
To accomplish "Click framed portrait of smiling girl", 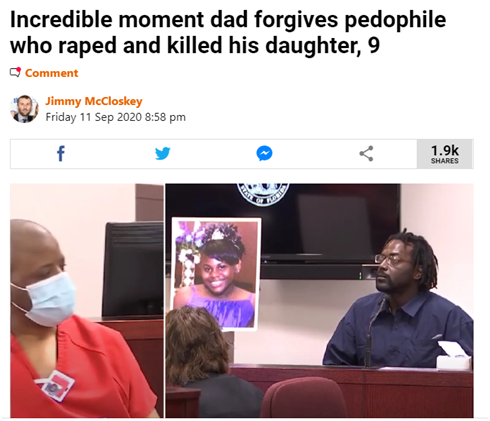I will point(216,274).
